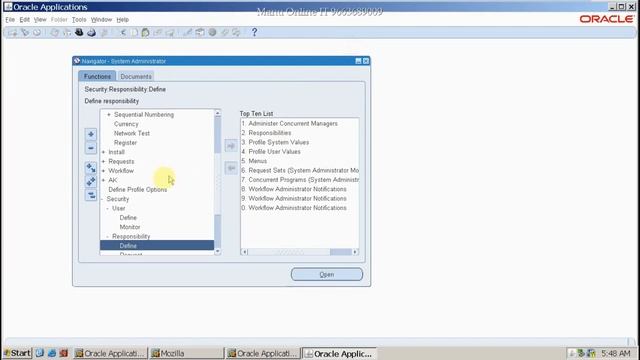Click the Attachments paperclip icon
The width and height of the screenshot is (640, 360).
point(224,32)
